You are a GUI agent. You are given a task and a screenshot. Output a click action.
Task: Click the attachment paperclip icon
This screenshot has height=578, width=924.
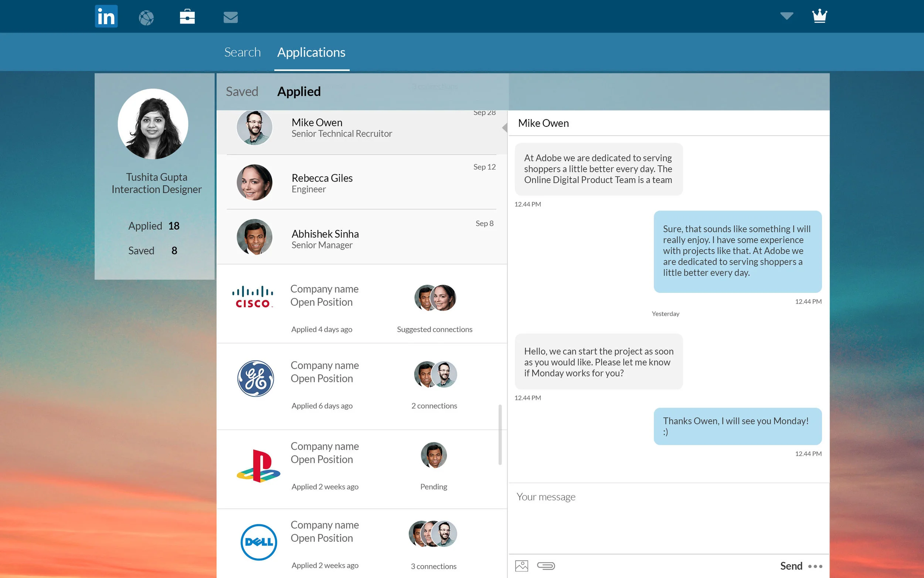click(x=546, y=566)
